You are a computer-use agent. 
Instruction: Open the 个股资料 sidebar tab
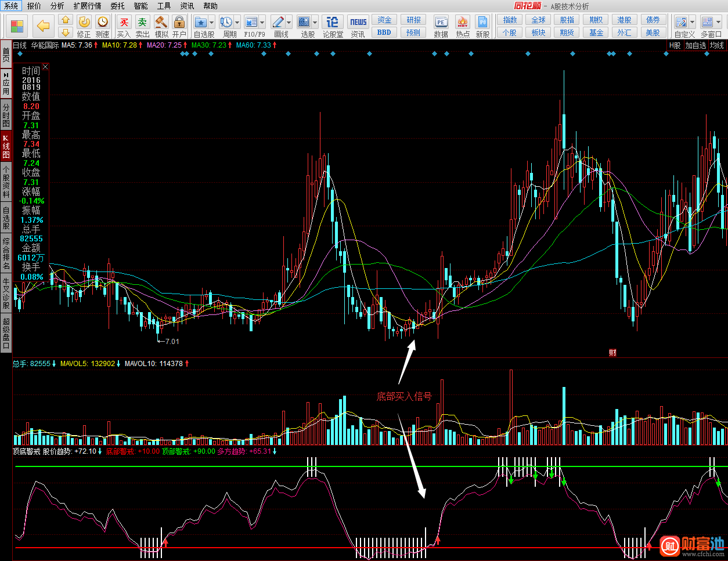click(6, 182)
